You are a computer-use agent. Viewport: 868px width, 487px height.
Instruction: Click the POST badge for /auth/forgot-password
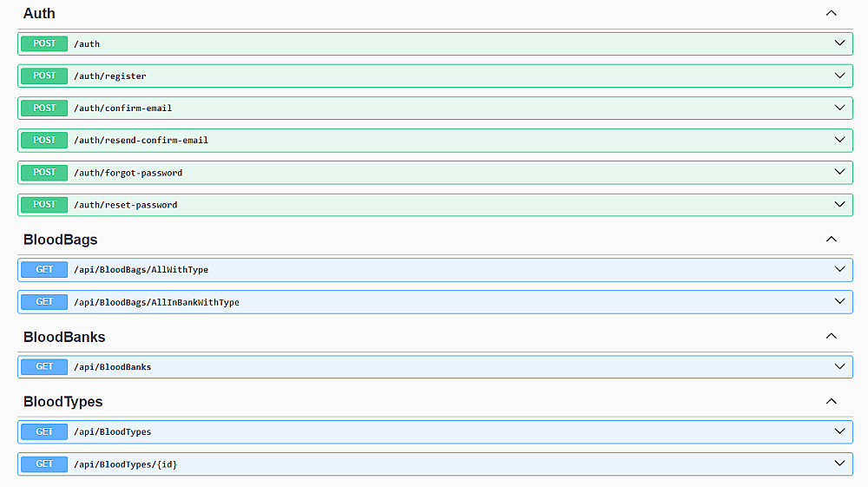coord(44,173)
